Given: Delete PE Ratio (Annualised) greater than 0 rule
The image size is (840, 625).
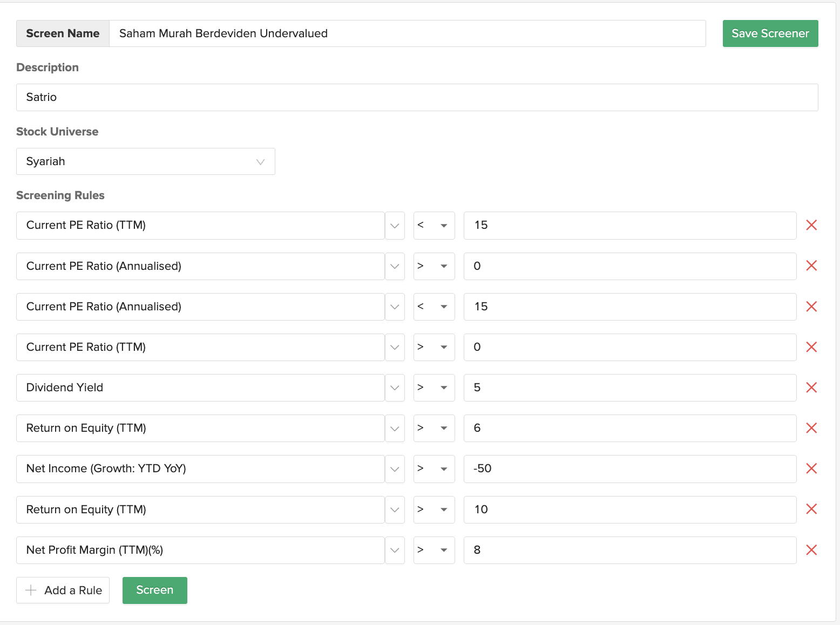Looking at the screenshot, I should (x=811, y=266).
